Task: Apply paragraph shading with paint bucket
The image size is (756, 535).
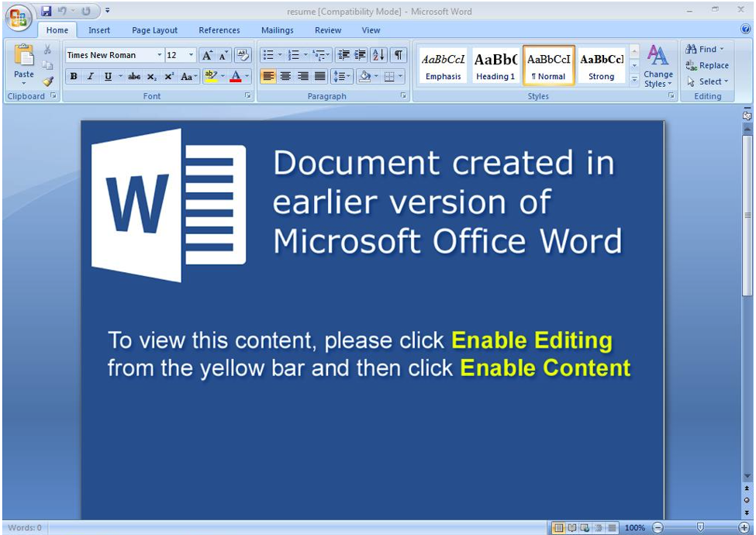Action: 365,76
